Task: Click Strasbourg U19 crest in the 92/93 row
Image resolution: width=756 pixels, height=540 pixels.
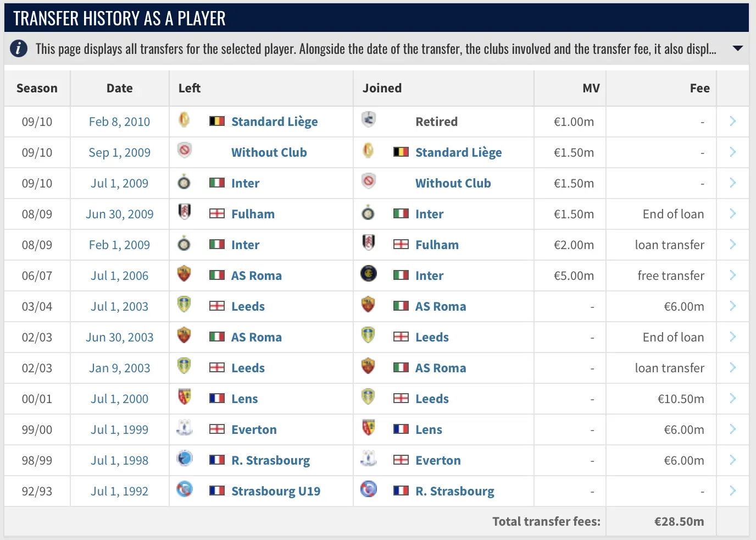Action: 185,489
